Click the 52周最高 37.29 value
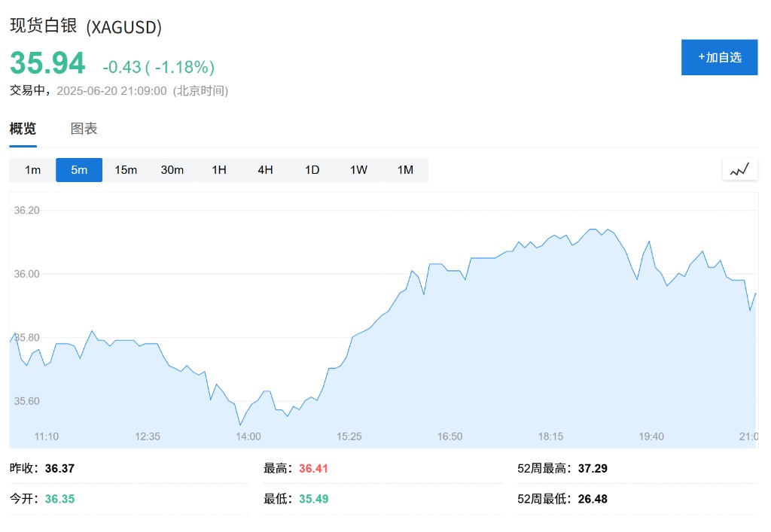771x532 pixels. 593,468
